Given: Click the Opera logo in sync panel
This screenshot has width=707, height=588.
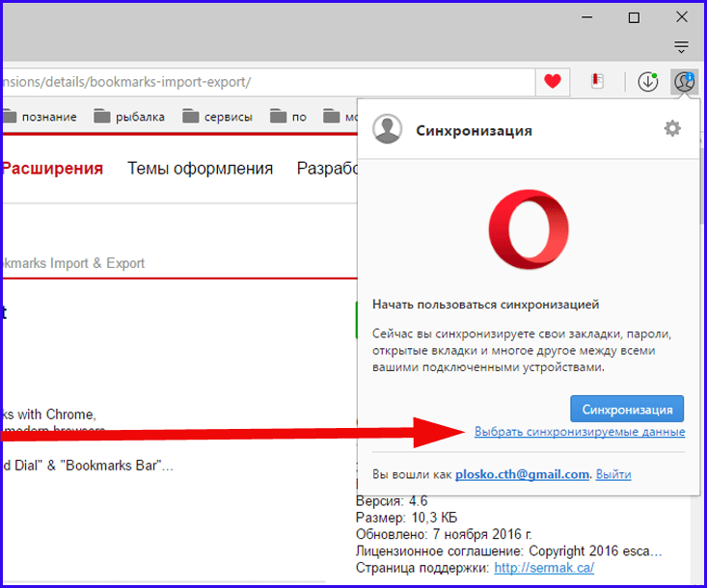Looking at the screenshot, I should click(529, 229).
